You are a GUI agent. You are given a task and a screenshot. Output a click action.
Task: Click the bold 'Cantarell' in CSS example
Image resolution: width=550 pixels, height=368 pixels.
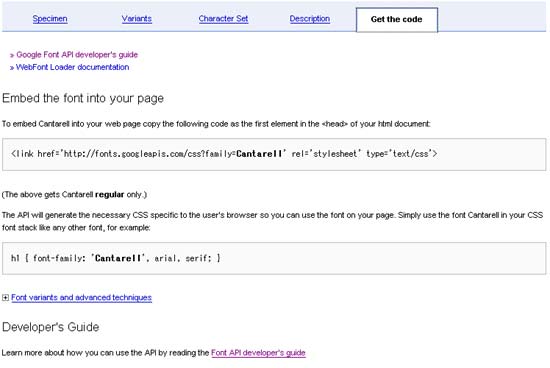[118, 258]
